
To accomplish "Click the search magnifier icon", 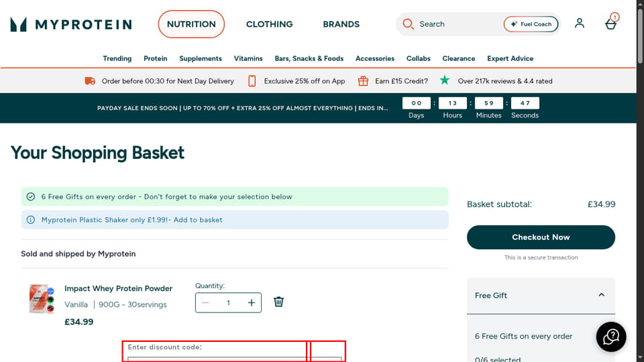I will coord(408,24).
